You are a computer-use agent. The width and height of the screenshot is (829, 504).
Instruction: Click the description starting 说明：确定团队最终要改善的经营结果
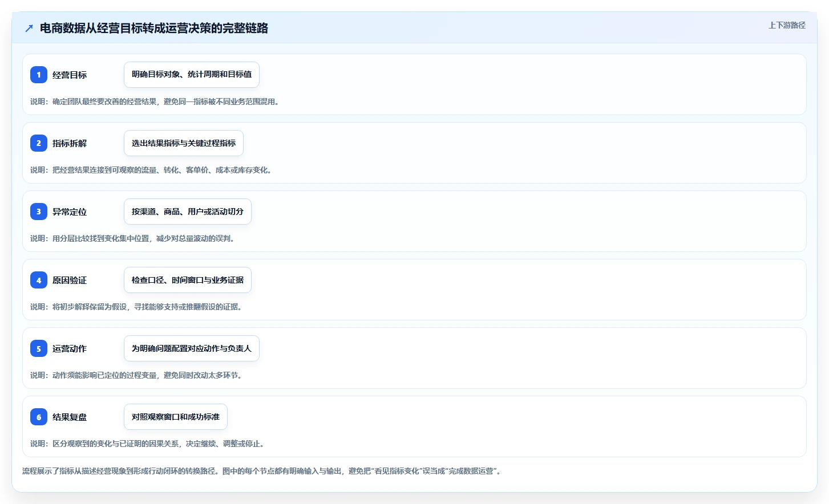click(155, 101)
